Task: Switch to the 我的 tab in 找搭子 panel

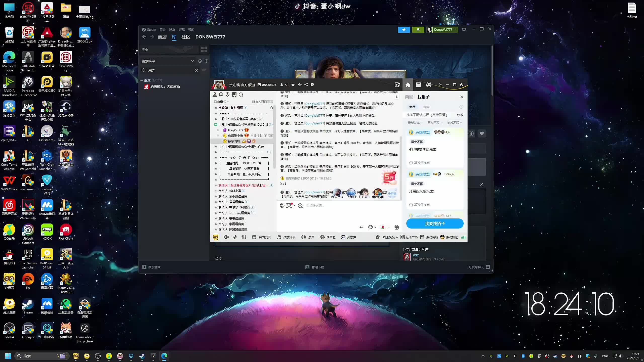Action: click(426, 107)
